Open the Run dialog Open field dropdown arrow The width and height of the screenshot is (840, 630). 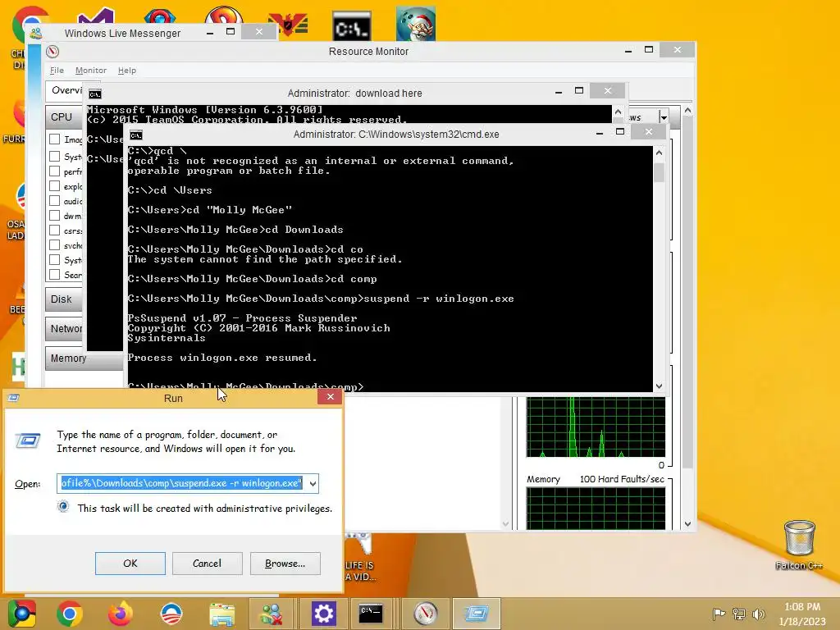[313, 484]
